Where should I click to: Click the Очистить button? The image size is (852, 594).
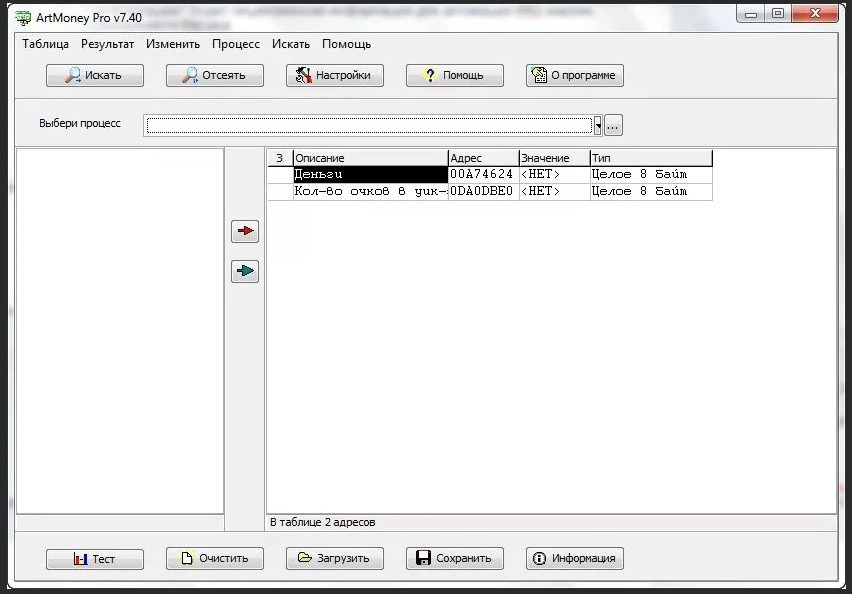coord(215,558)
